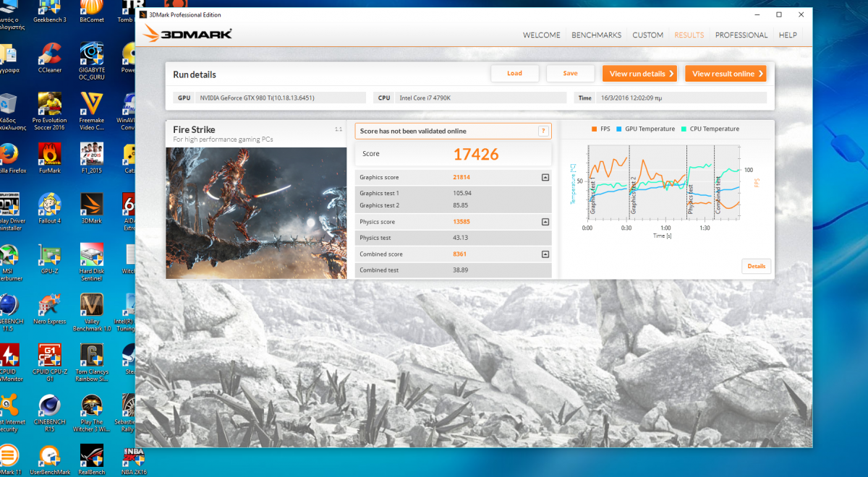
Task: Collapse the Graphics score section
Action: [545, 177]
